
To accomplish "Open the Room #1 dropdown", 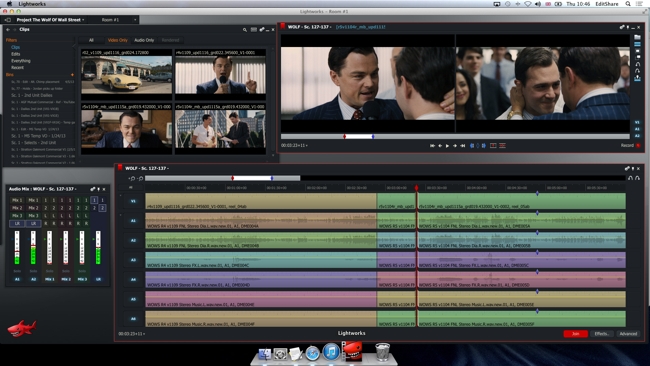I will click(119, 19).
